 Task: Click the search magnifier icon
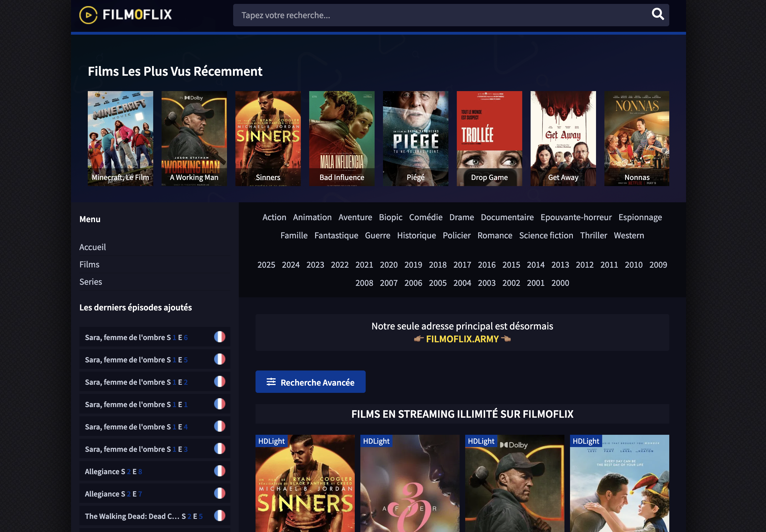(658, 14)
